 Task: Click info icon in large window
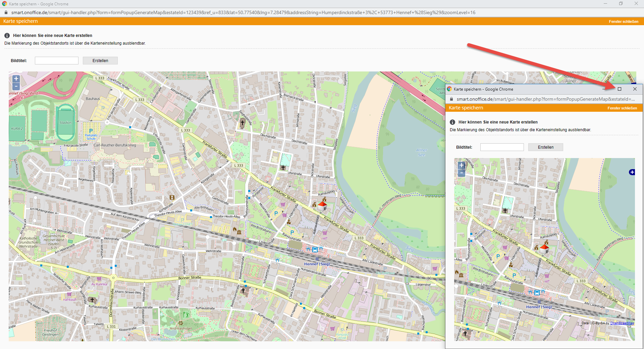[7, 36]
